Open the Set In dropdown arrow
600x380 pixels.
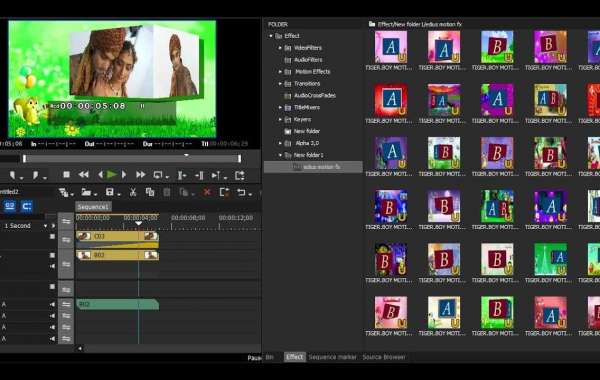click(21, 178)
